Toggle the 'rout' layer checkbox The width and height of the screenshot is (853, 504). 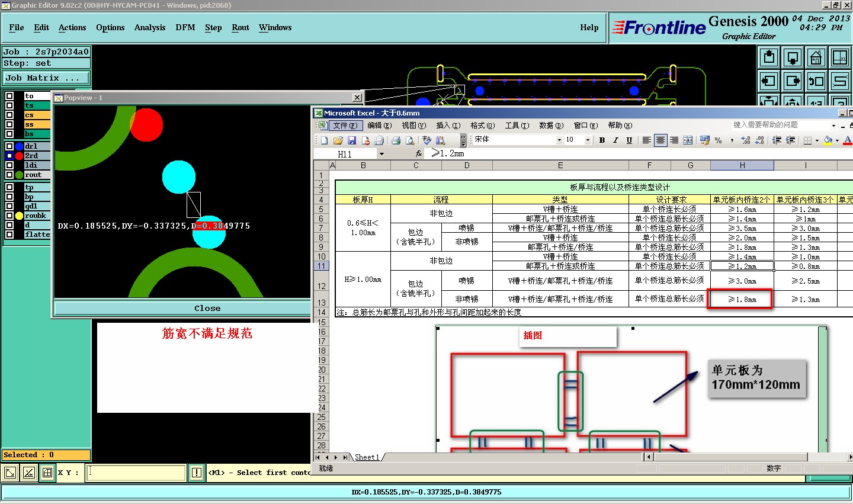(x=9, y=175)
